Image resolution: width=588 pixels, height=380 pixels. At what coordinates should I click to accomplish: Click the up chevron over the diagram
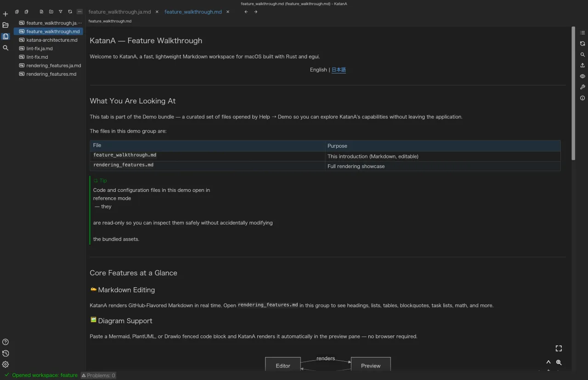pos(548,362)
